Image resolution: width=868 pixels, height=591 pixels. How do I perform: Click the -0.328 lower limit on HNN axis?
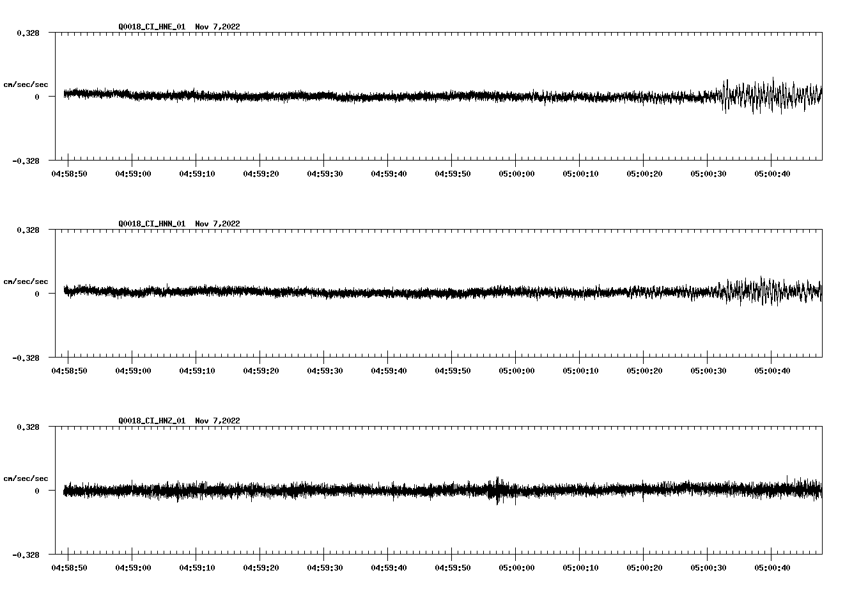(x=26, y=358)
